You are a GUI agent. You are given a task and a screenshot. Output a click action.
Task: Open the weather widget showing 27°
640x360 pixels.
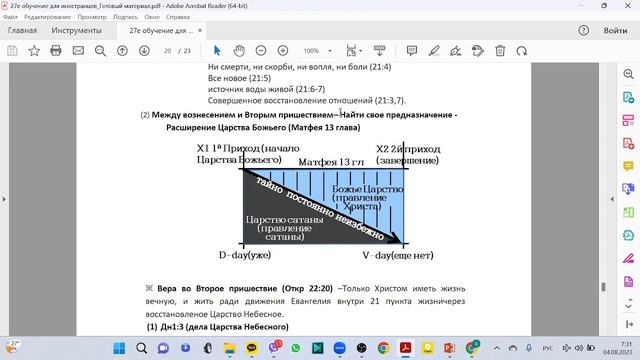[x=12, y=347]
